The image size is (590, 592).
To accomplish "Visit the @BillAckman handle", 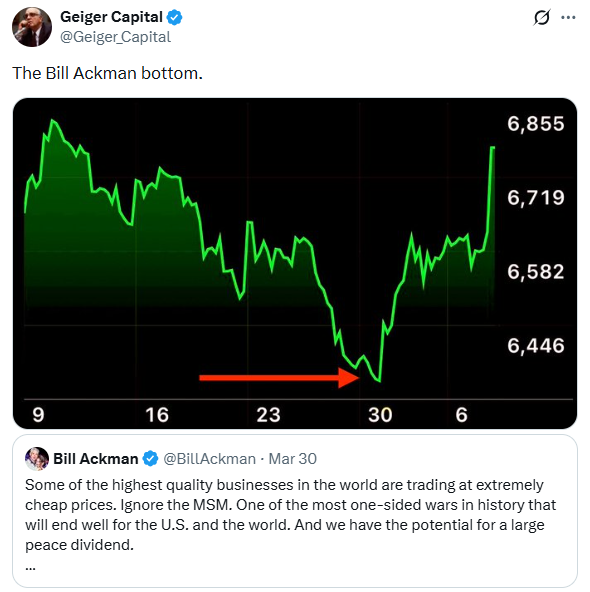I will tap(210, 459).
